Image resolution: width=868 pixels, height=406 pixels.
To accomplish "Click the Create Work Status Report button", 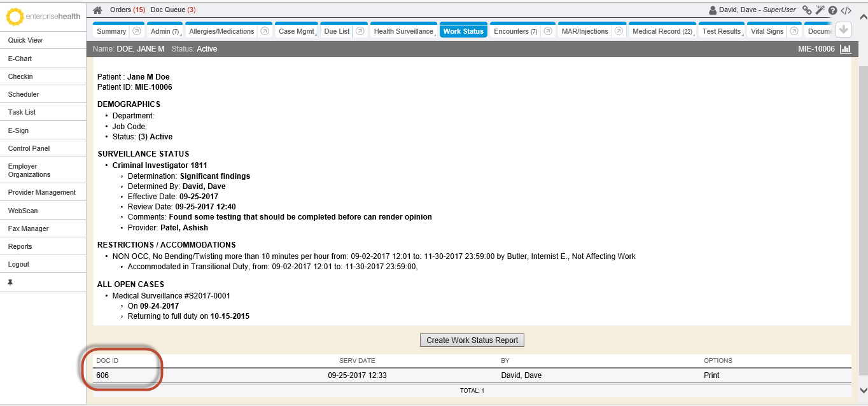I will [472, 340].
